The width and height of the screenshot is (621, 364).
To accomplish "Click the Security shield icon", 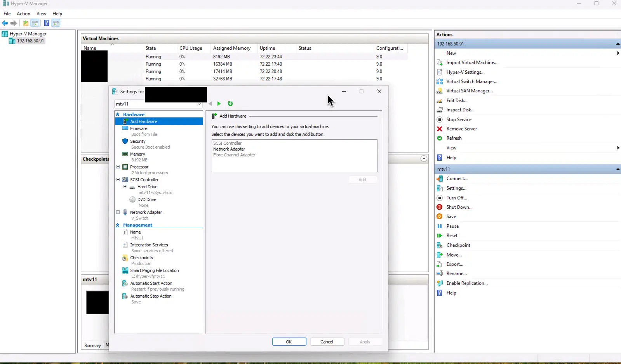I will pos(125,141).
